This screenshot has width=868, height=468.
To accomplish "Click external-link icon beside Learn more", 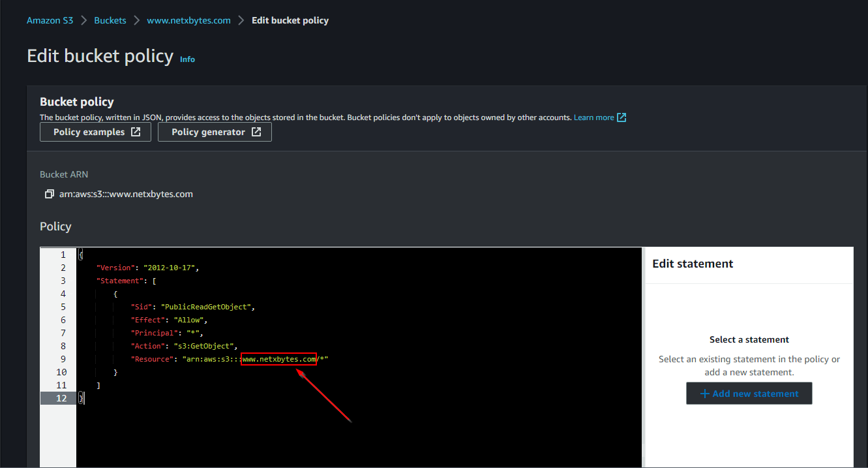I will click(621, 117).
